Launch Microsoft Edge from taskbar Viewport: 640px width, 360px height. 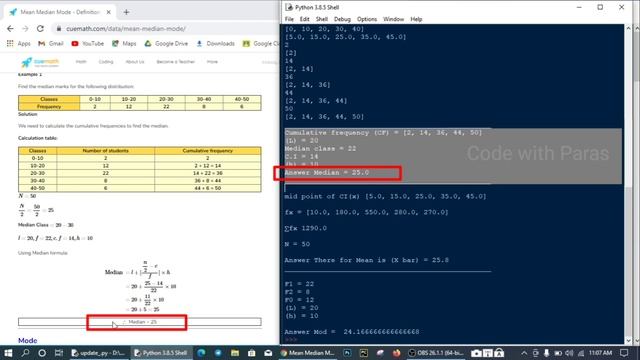click(x=201, y=353)
